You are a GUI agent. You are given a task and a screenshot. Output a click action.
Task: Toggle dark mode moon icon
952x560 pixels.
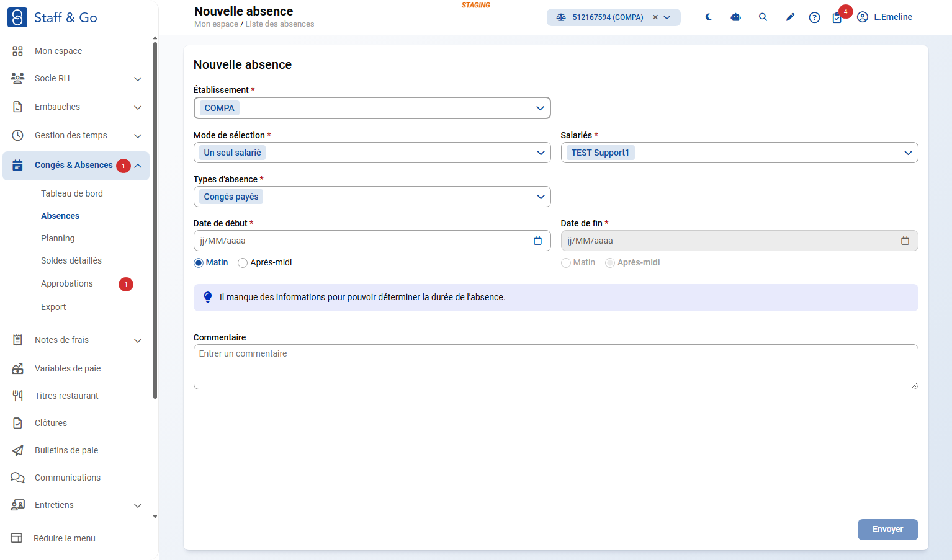tap(708, 17)
